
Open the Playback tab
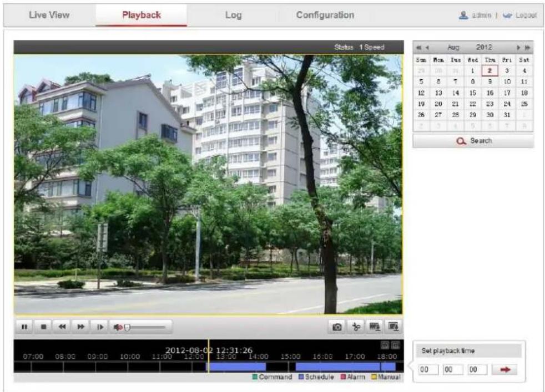click(142, 15)
